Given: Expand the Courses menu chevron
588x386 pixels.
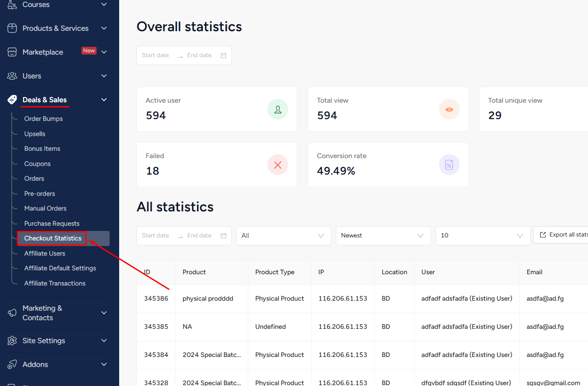Looking at the screenshot, I should point(104,4).
